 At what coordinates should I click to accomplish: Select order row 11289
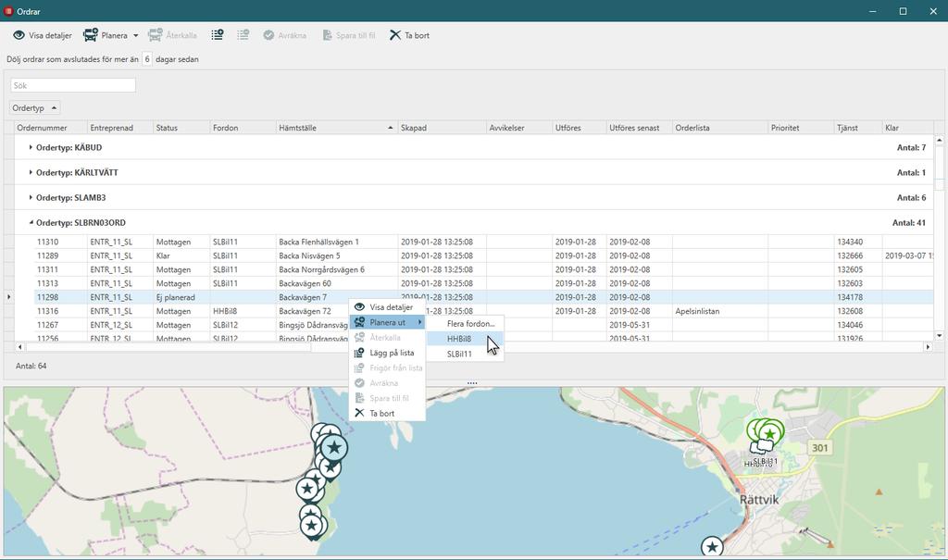pos(483,255)
